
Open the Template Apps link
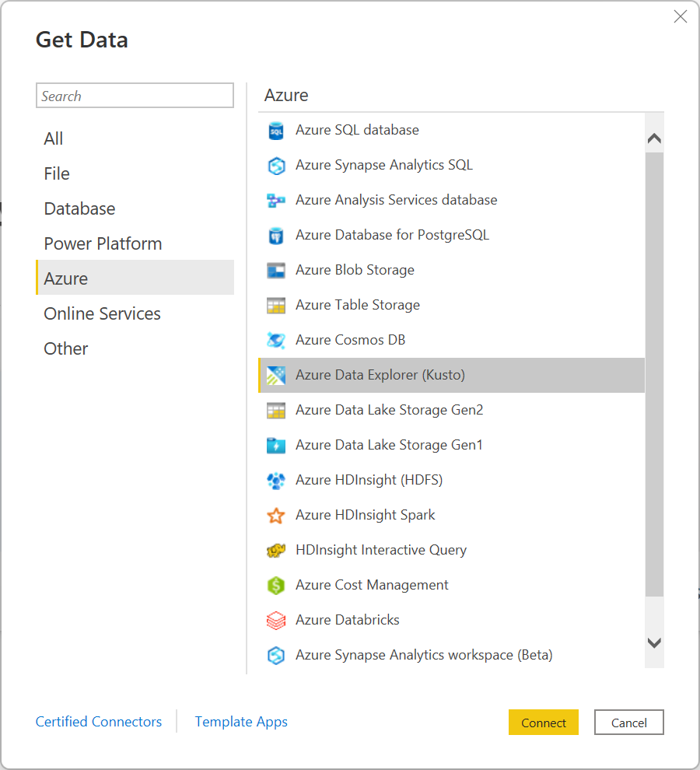(x=241, y=721)
